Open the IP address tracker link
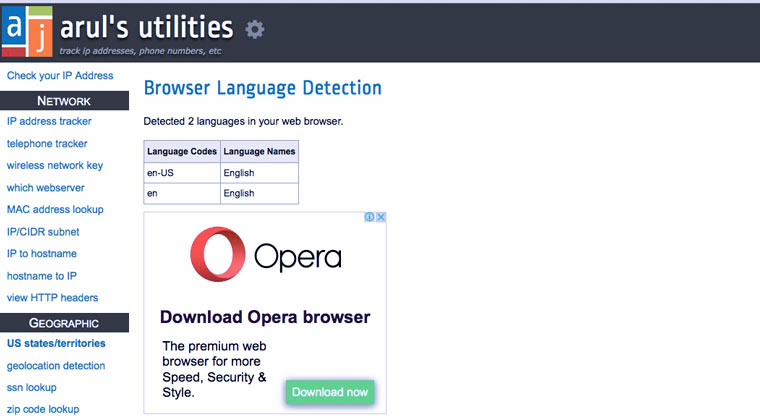 pos(49,121)
